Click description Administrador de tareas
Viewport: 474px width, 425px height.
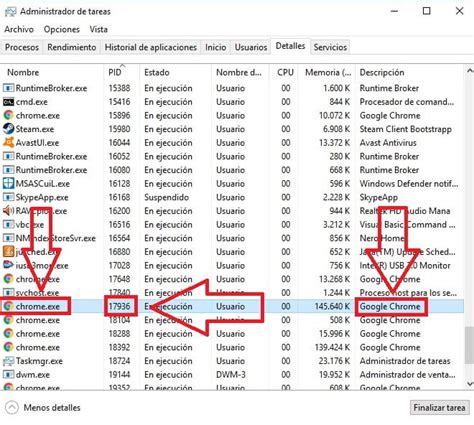pyautogui.click(x=405, y=361)
